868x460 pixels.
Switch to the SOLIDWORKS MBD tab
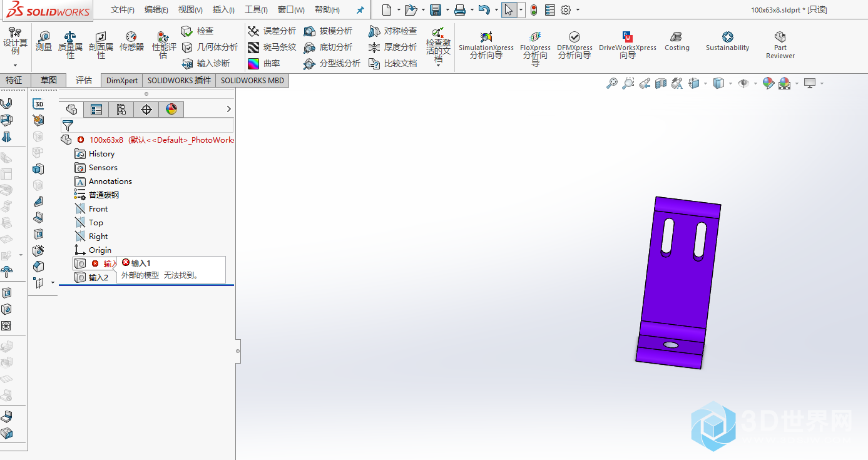tap(252, 80)
